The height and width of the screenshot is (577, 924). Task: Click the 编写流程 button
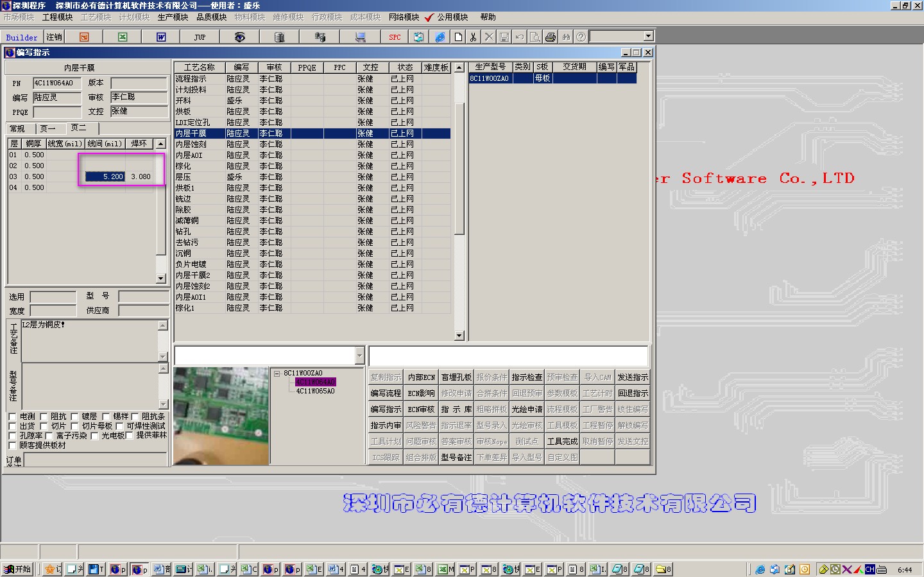pyautogui.click(x=386, y=393)
